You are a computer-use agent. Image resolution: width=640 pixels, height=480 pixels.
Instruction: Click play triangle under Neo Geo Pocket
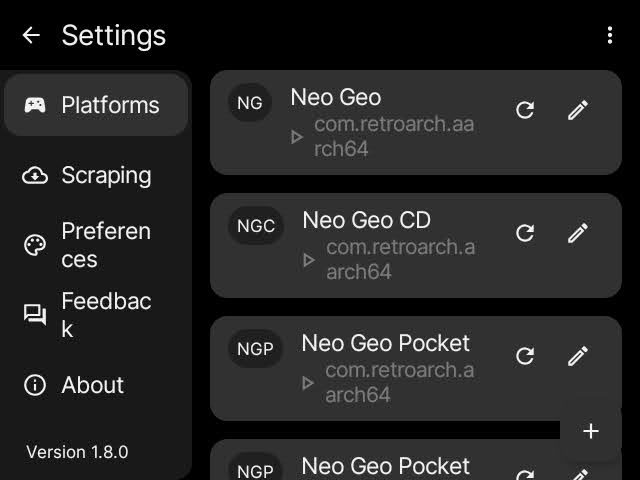click(309, 383)
